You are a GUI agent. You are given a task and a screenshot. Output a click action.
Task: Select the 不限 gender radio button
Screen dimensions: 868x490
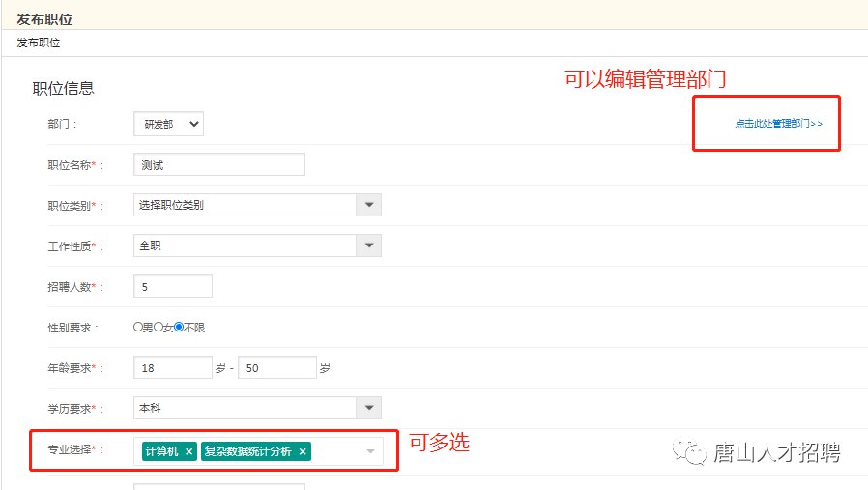[x=178, y=327]
